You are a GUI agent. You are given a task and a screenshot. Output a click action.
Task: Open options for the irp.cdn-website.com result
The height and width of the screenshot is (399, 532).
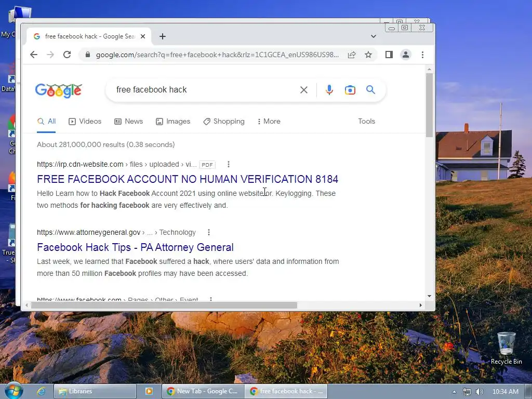[229, 164]
